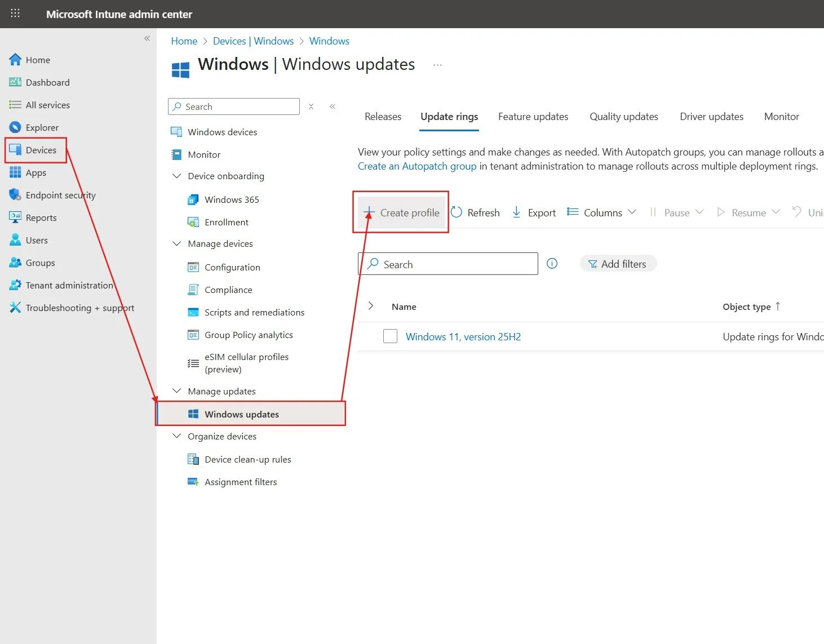824x644 pixels.
Task: Click the Add filters button
Action: (x=618, y=264)
